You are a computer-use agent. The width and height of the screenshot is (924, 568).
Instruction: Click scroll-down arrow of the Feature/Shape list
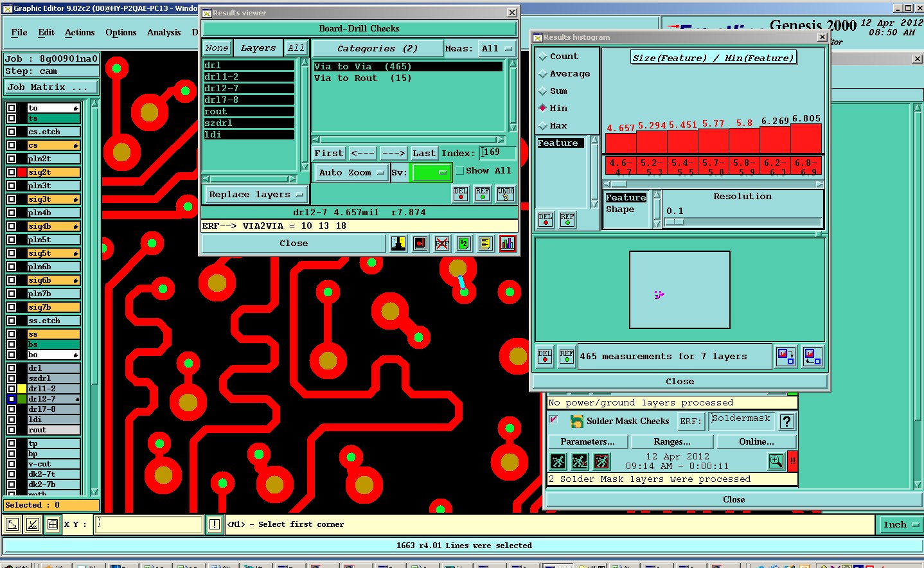657,224
